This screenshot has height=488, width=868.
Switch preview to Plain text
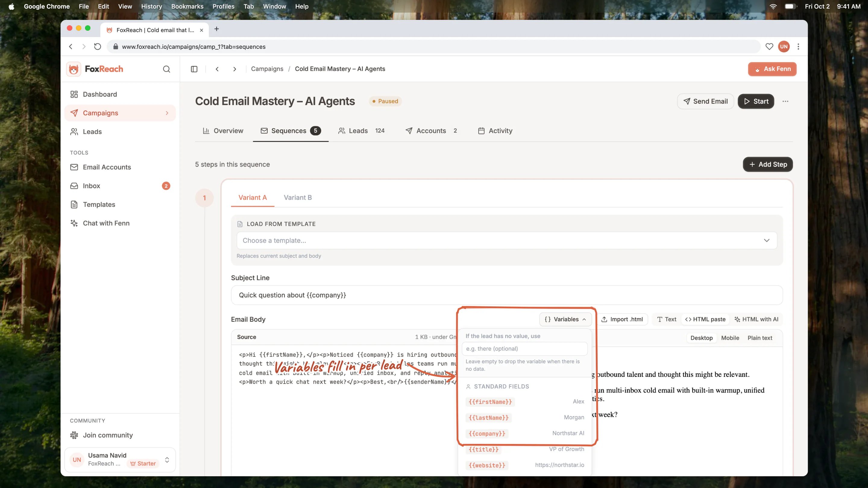(760, 338)
